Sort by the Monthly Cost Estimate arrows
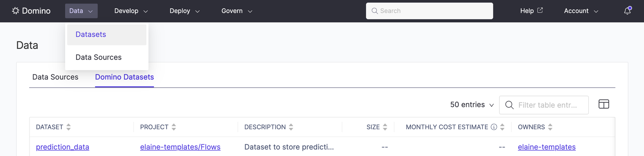Viewport: 644px width, 156px height. [x=502, y=127]
